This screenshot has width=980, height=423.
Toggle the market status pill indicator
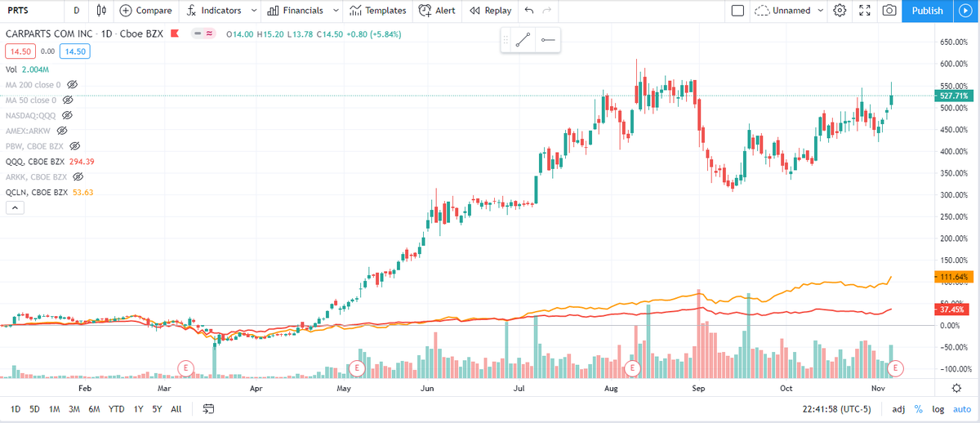(203, 33)
